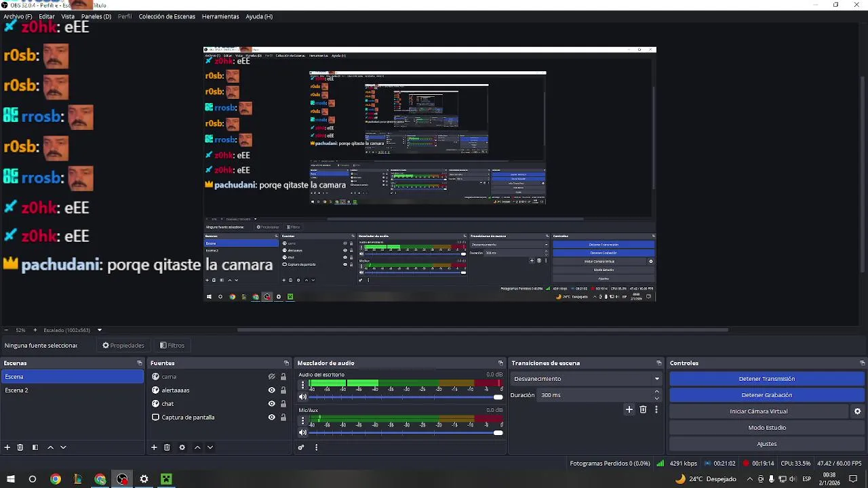Image resolution: width=868 pixels, height=488 pixels.
Task: Show the hidden cama source
Action: coord(272,377)
